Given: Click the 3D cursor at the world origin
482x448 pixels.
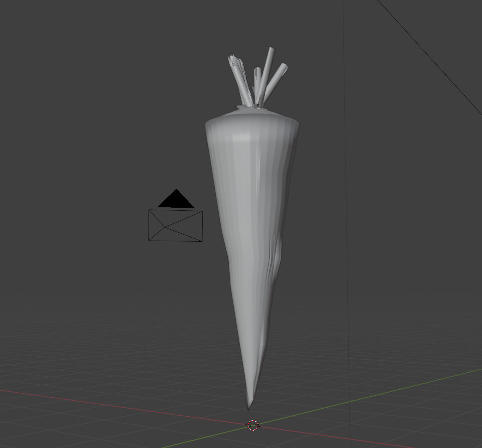Looking at the screenshot, I should pos(253,425).
